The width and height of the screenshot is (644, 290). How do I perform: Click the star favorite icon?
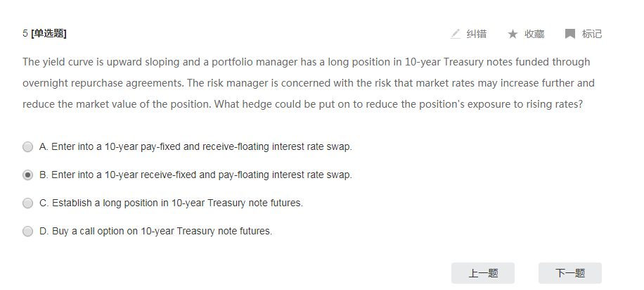[513, 34]
